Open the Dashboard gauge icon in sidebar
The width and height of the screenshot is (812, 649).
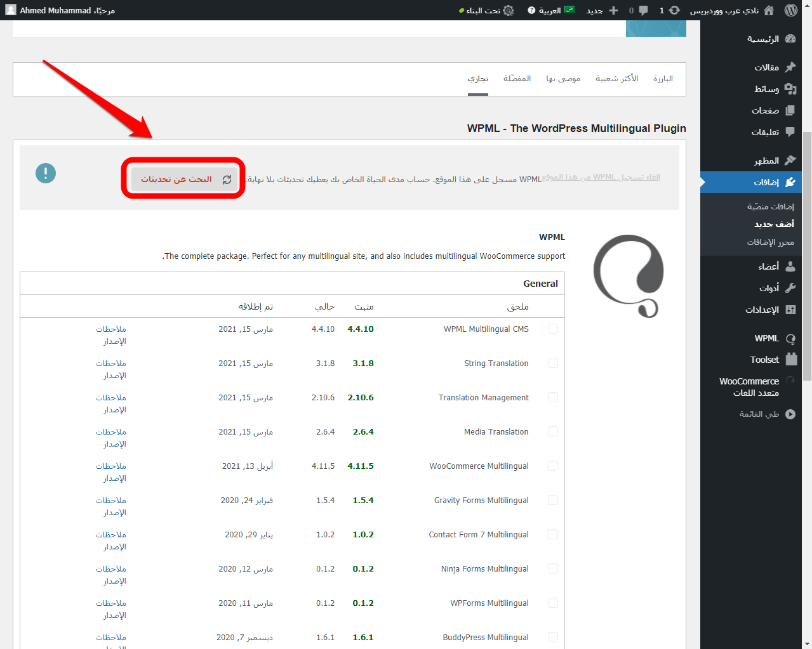(790, 39)
